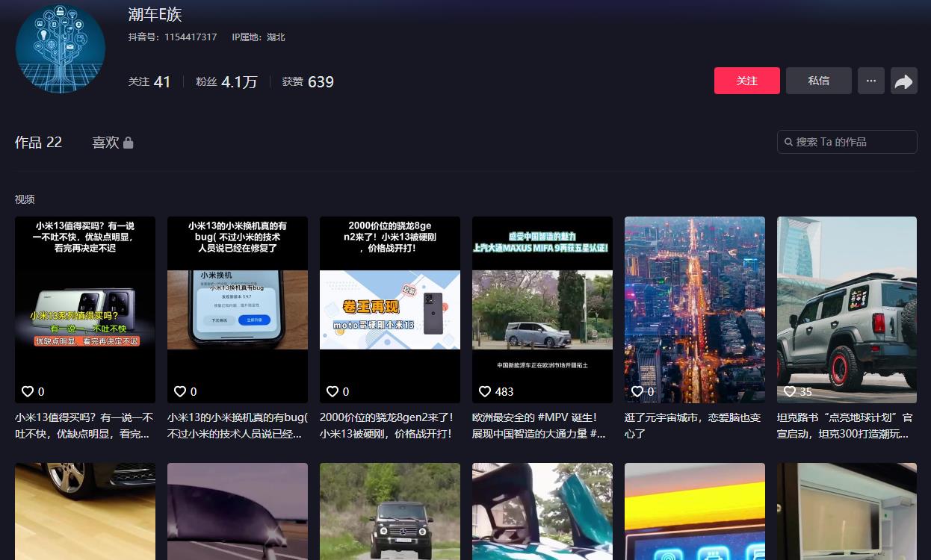Open the 关注 41 following count
Image resolution: width=931 pixels, height=560 pixels.
[x=149, y=81]
